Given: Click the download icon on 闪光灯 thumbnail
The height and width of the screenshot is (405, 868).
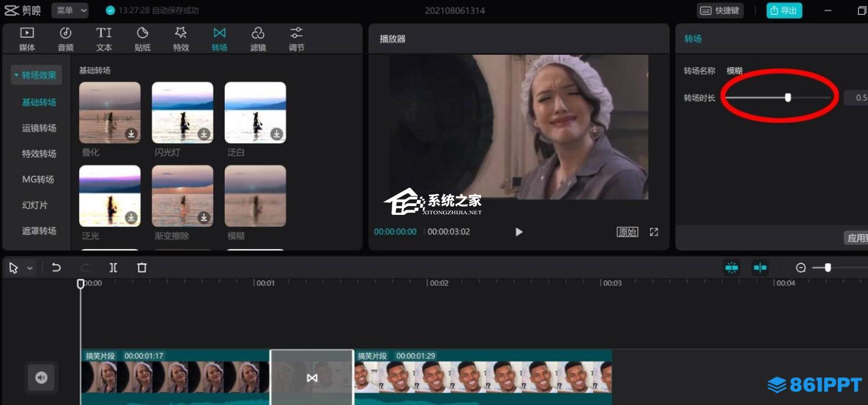Looking at the screenshot, I should (x=204, y=135).
